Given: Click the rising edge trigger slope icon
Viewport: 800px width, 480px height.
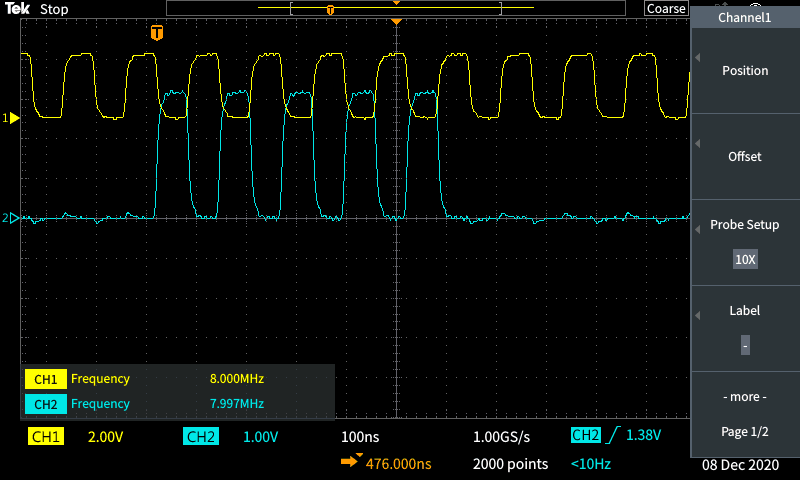Looking at the screenshot, I should pos(613,436).
